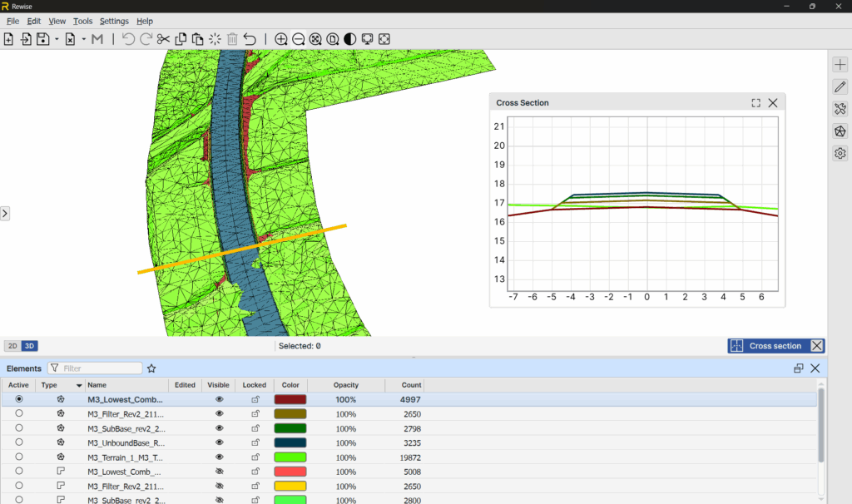Set M3_Filter_Rev2 mesh as active layer
This screenshot has height=504, width=852.
coord(19,413)
